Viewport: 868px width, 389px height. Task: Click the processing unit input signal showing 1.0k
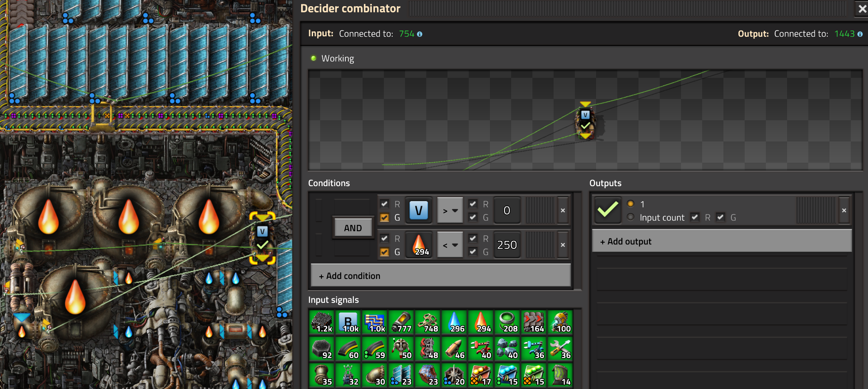click(375, 322)
